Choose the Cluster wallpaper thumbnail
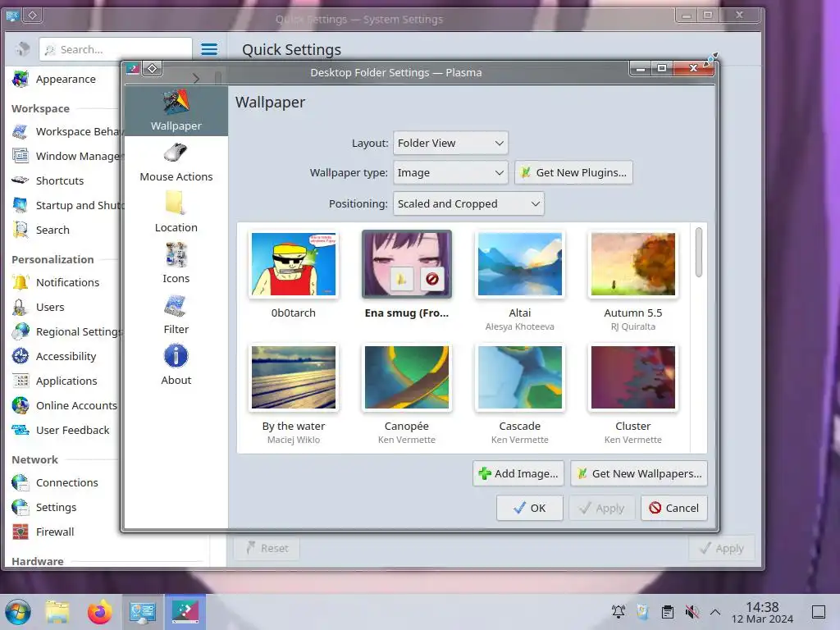840x630 pixels. coord(633,377)
